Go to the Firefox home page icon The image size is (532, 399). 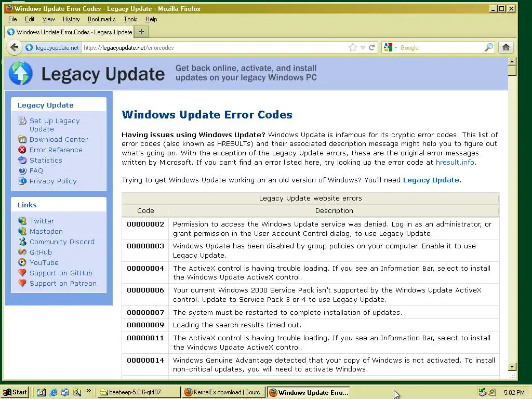point(506,47)
